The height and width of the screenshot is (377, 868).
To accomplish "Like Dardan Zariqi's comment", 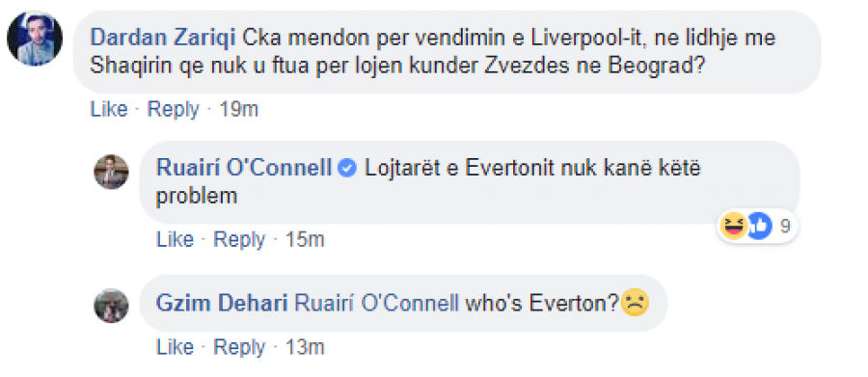I will coord(108,109).
